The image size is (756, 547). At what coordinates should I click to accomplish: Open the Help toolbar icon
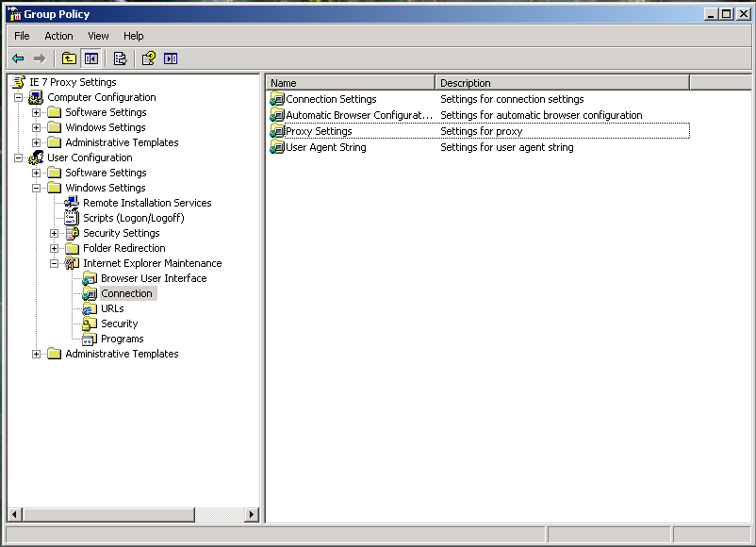coord(149,58)
